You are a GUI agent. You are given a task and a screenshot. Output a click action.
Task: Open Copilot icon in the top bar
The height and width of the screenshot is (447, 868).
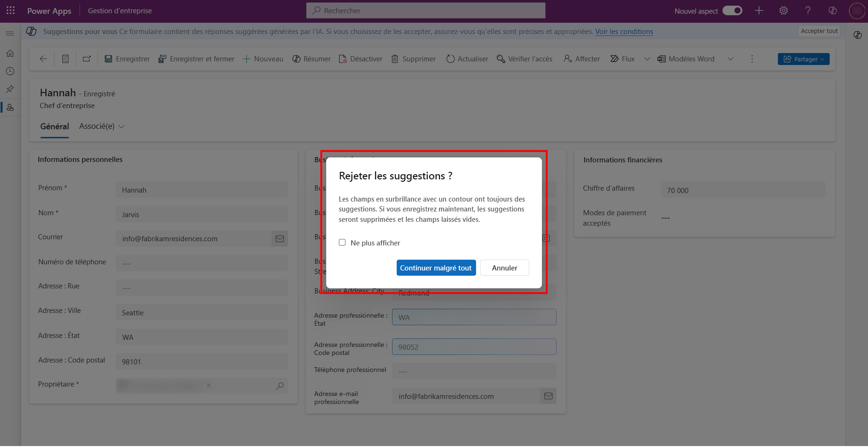[833, 10]
